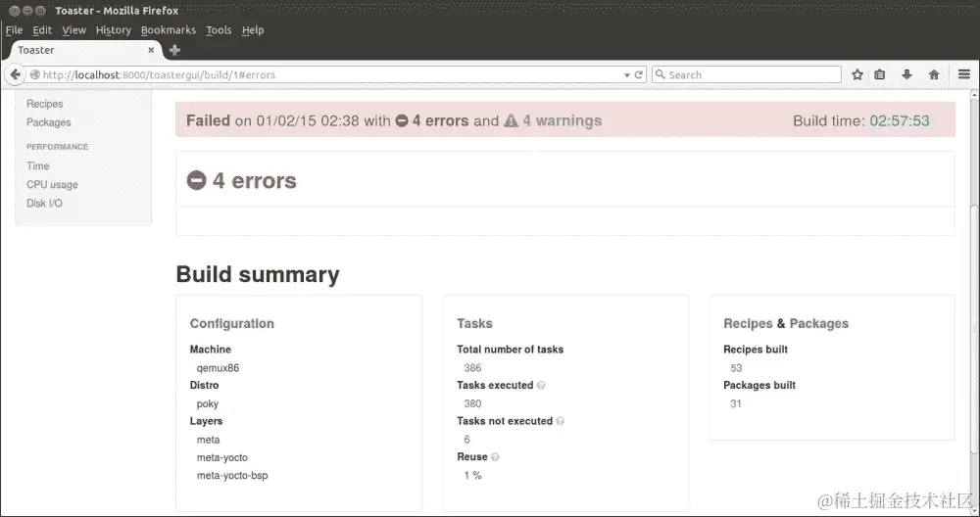The width and height of the screenshot is (980, 517).
Task: Open Recipes in the sidebar
Action: click(x=44, y=104)
